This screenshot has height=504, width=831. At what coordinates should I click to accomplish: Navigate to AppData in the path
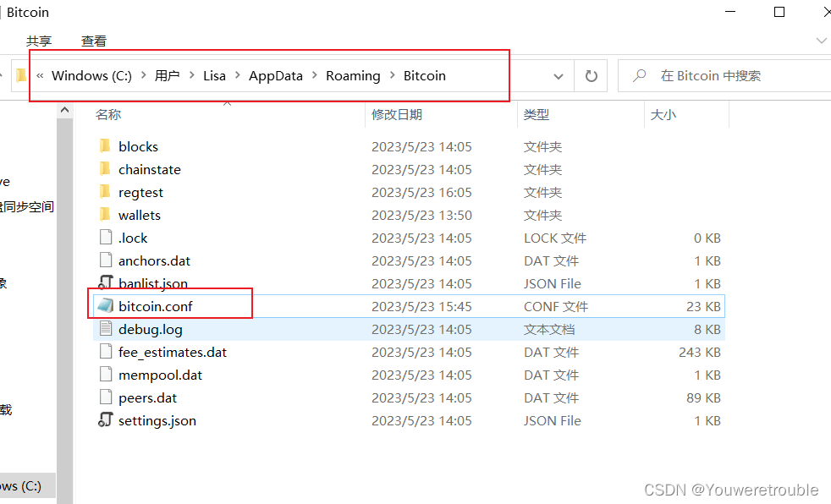tap(276, 76)
